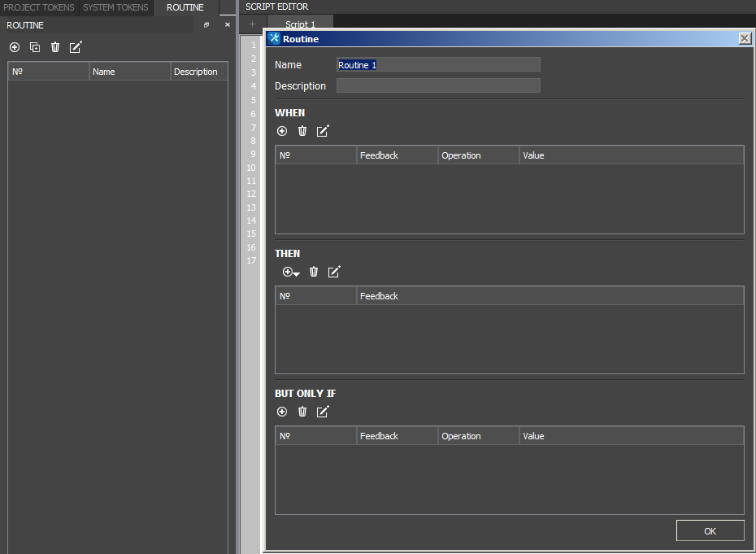Switch to the Project Tokens tab
This screenshot has height=554, width=756.
pos(39,7)
